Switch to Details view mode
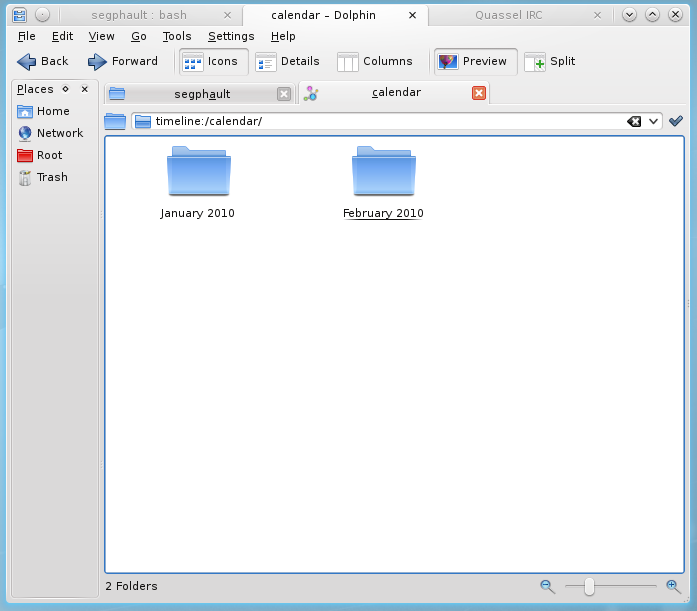This screenshot has width=697, height=611. (x=288, y=62)
